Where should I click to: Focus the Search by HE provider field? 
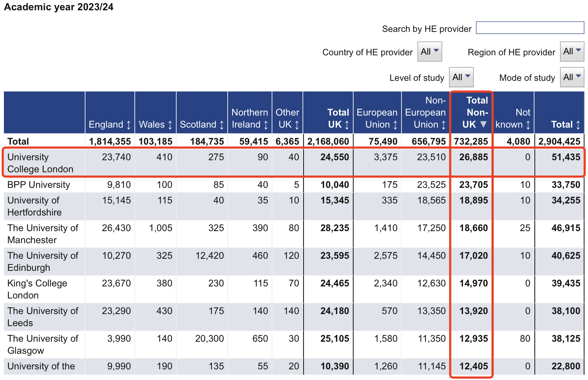point(530,28)
